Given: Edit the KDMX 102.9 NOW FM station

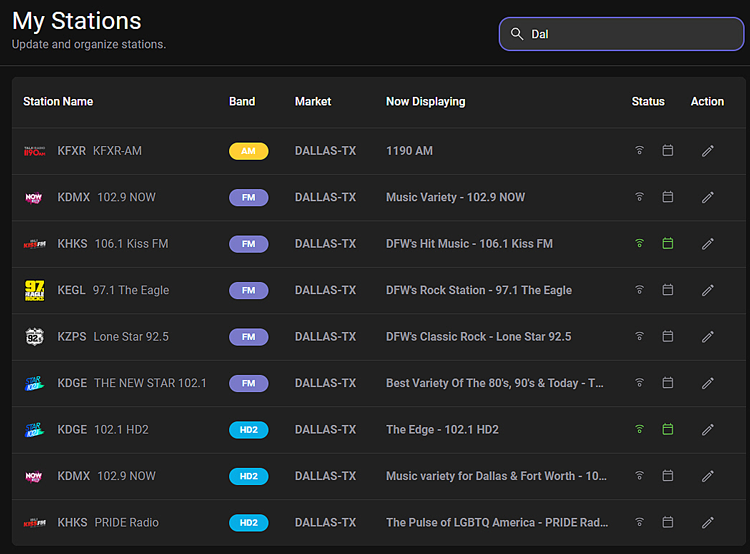Looking at the screenshot, I should (x=707, y=197).
